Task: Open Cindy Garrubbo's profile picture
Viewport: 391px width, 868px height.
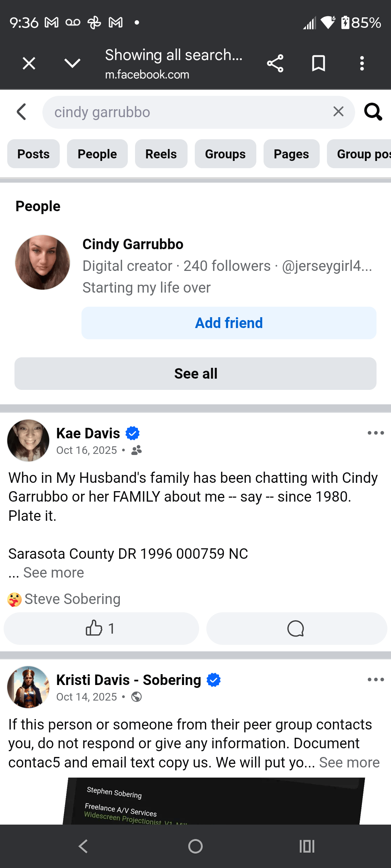Action: pyautogui.click(x=43, y=263)
